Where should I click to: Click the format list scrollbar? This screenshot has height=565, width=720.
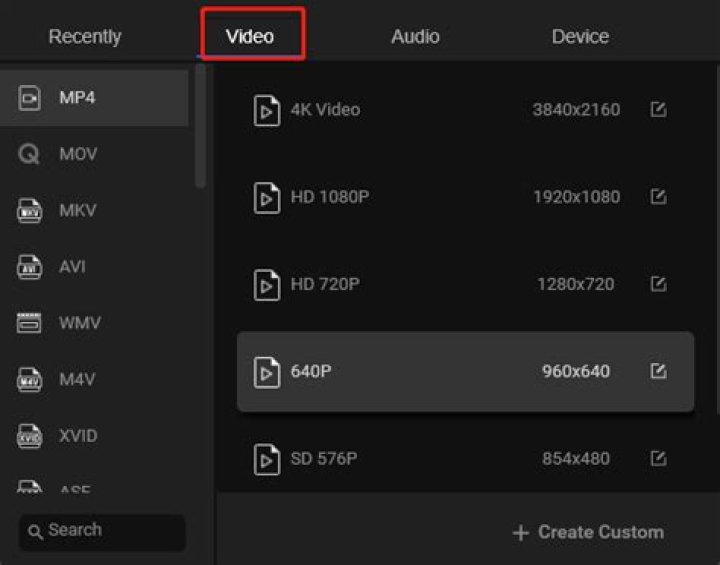[200, 125]
